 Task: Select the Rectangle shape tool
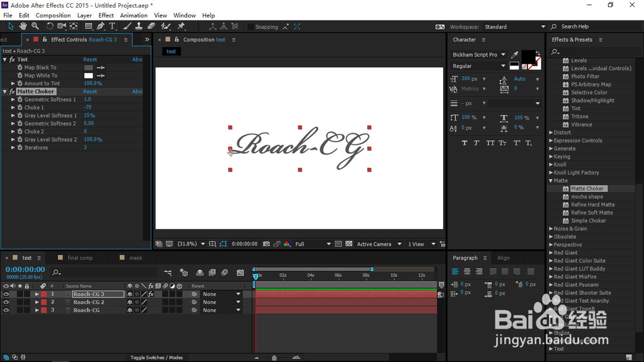pyautogui.click(x=88, y=26)
